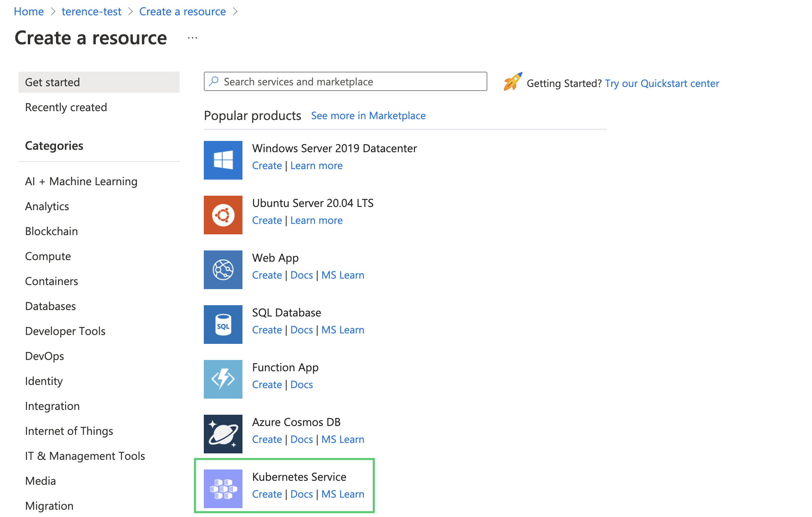The width and height of the screenshot is (812, 517).
Task: Click the search magnifier icon
Action: (x=214, y=81)
